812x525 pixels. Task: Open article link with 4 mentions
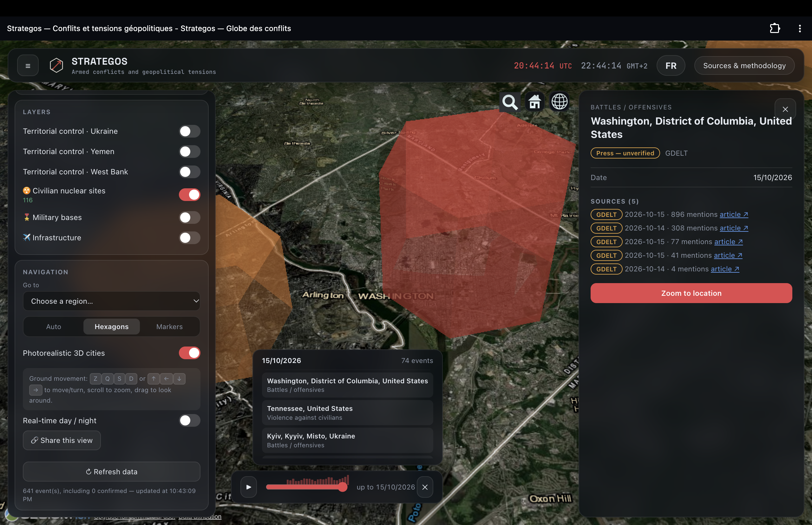[x=725, y=269]
